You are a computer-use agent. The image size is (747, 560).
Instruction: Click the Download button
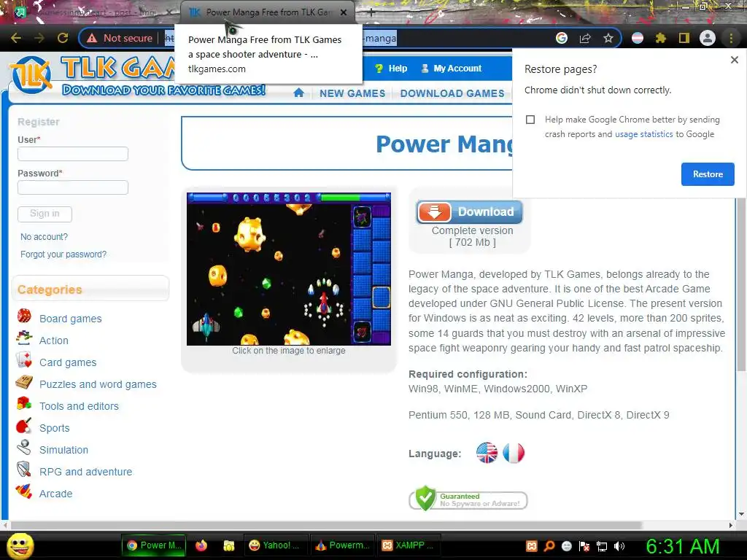[469, 212]
